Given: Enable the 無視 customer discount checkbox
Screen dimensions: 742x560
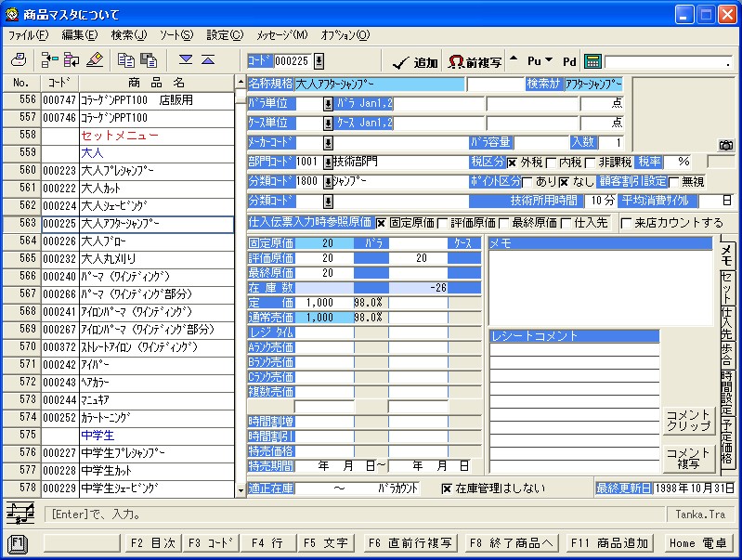Looking at the screenshot, I should pyautogui.click(x=673, y=182).
